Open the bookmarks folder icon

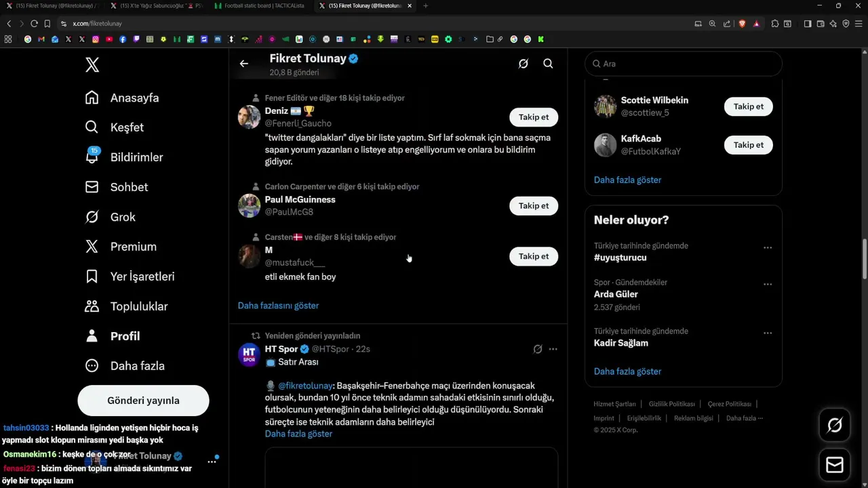(x=490, y=39)
